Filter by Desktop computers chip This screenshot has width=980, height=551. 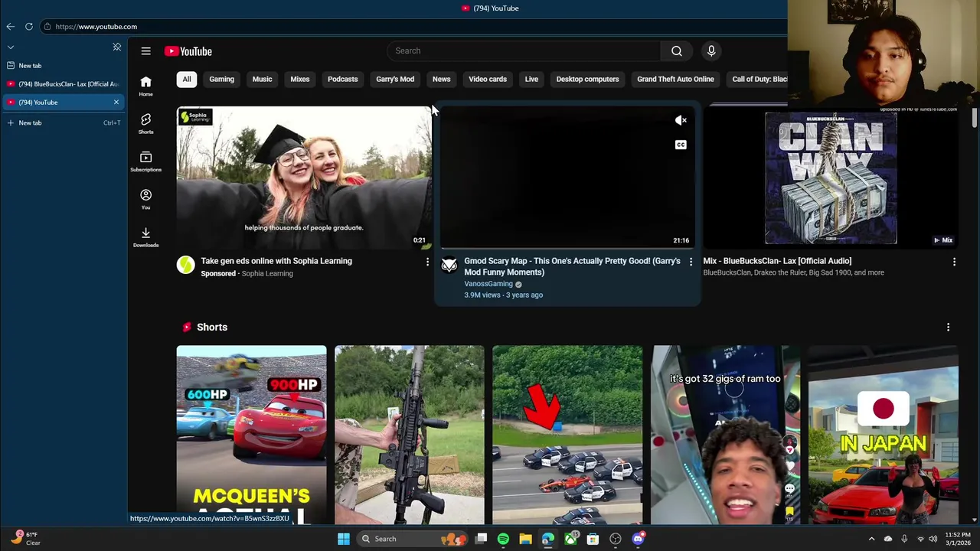(587, 79)
